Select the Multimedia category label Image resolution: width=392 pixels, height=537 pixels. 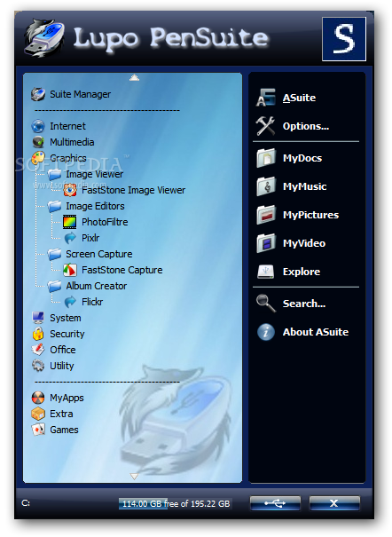coord(72,142)
